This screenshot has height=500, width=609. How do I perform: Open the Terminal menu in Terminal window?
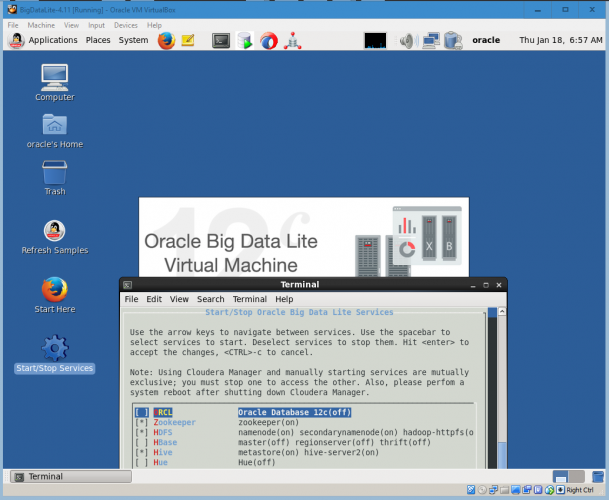pyautogui.click(x=250, y=299)
